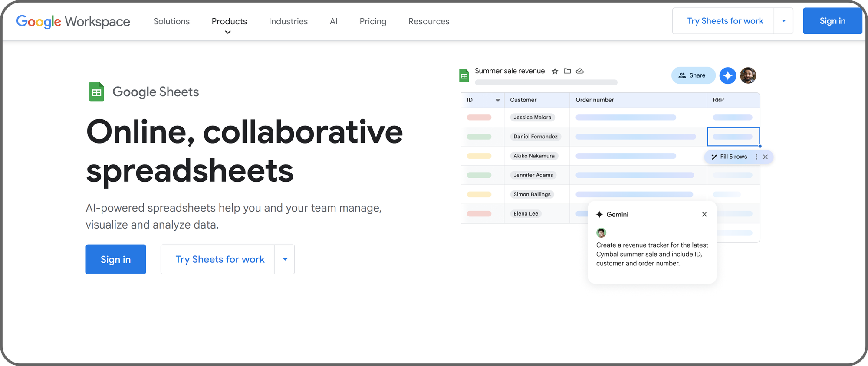Click the Google Sheets icon beside product title
The width and height of the screenshot is (868, 366).
tap(96, 92)
